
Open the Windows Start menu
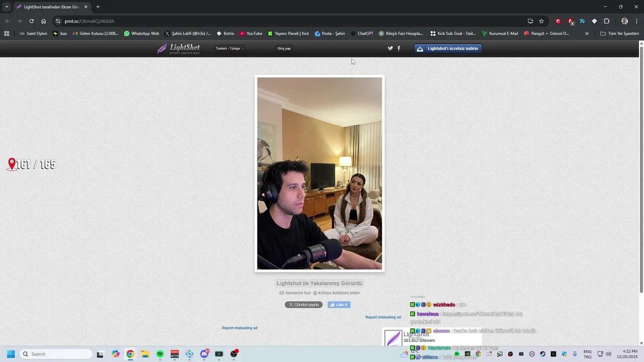(11, 354)
